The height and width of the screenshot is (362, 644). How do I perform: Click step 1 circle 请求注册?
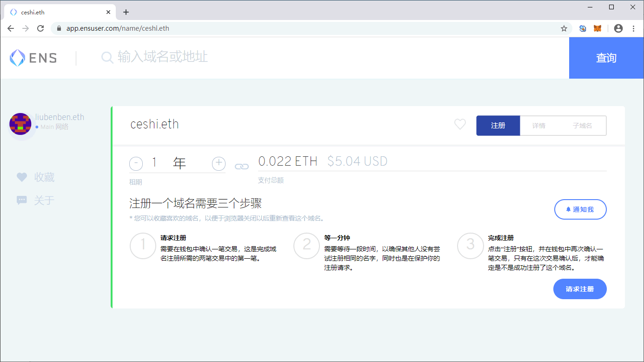pyautogui.click(x=143, y=246)
